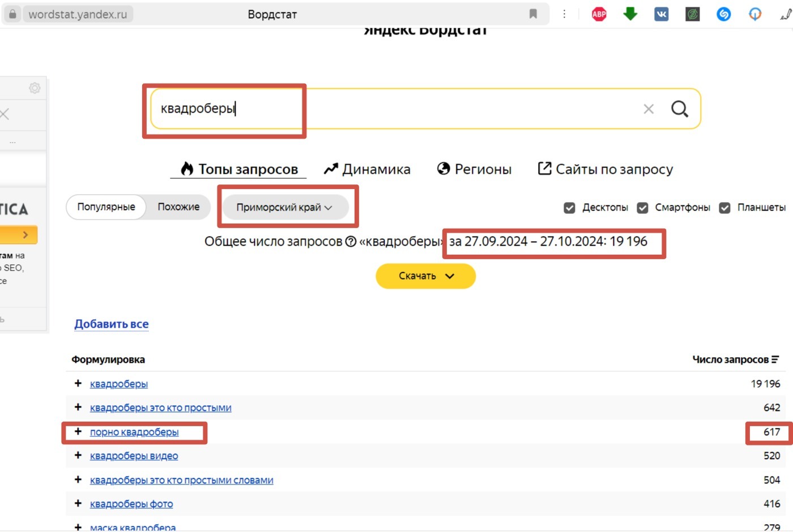The width and height of the screenshot is (793, 532).
Task: Click the 416 request count value
Action: click(772, 504)
